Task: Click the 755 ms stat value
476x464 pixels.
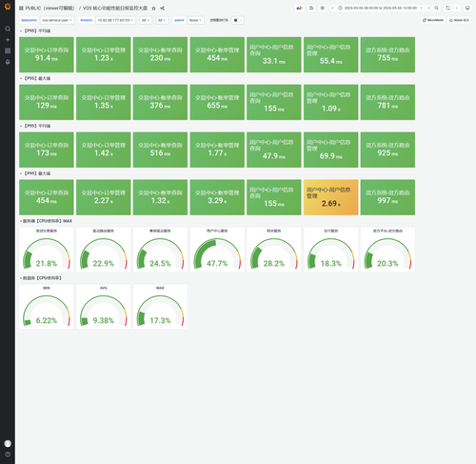Action: (x=387, y=58)
